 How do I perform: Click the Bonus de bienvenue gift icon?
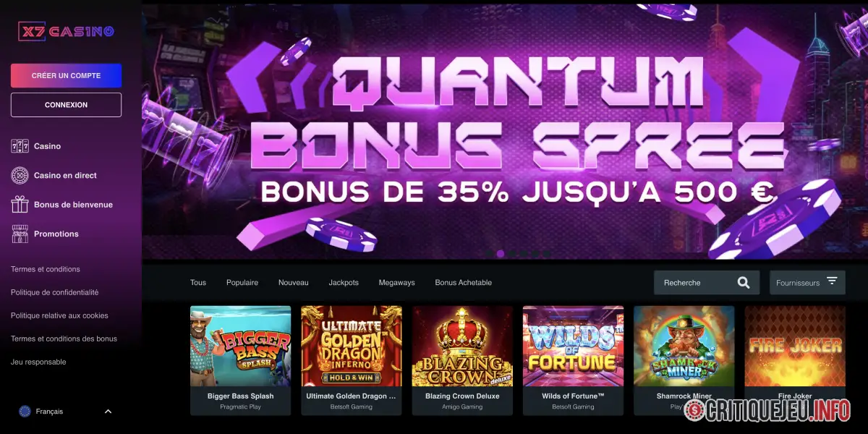[x=20, y=205]
